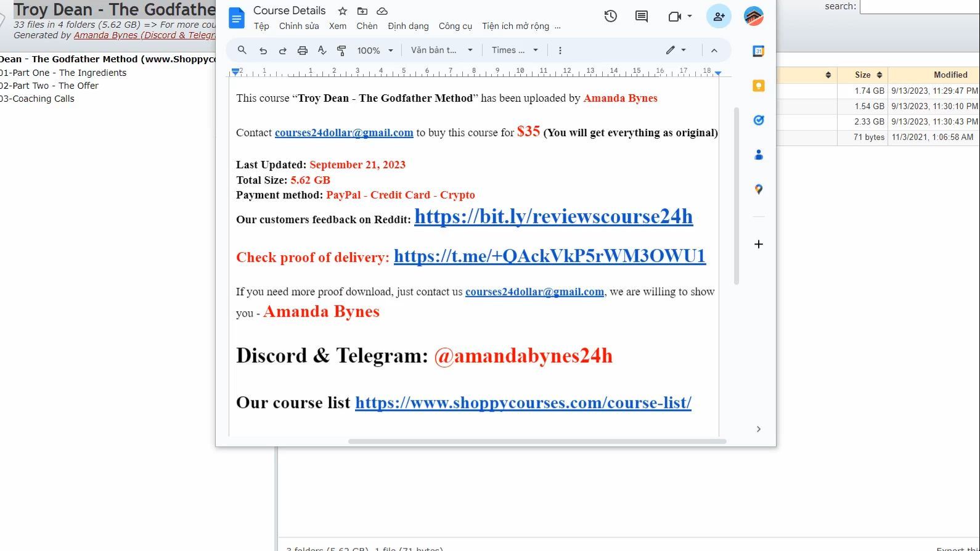
Task: Click the second courses24dollar email link
Action: pos(534,292)
